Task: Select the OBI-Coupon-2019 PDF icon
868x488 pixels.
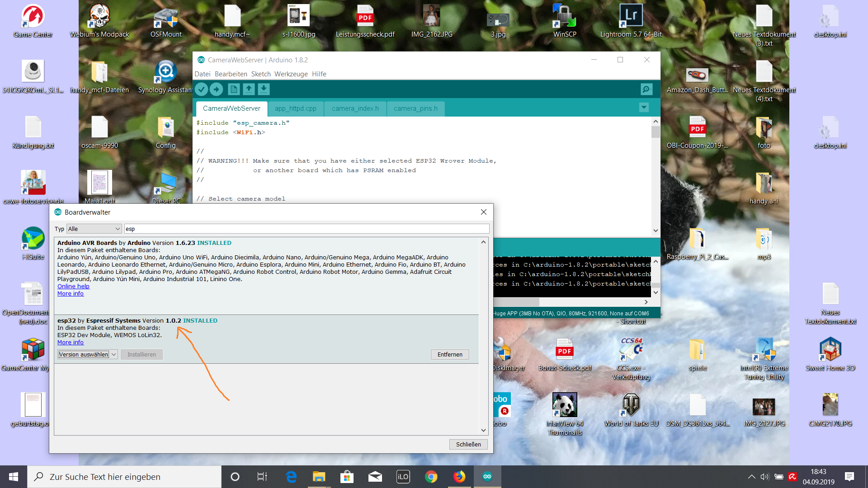Action: (x=698, y=132)
